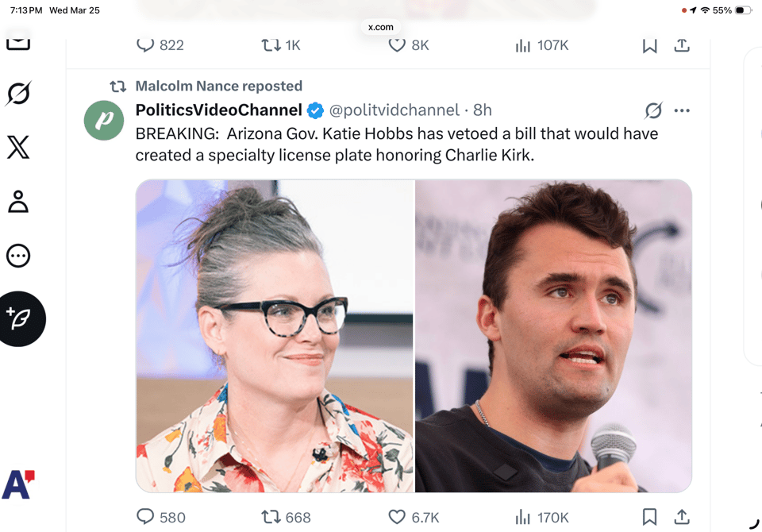Open your profile from the sidebar
Screen dimensions: 762x532
(17, 202)
